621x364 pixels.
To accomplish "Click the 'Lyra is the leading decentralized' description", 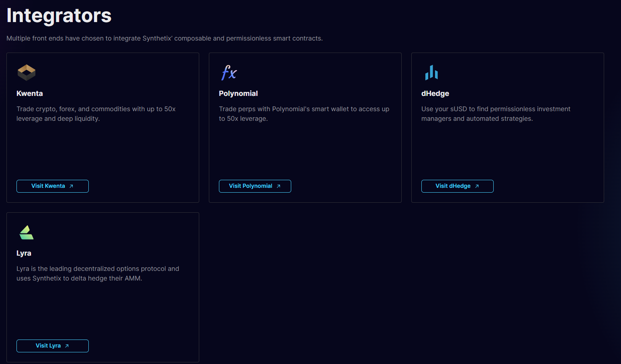I will click(x=98, y=274).
